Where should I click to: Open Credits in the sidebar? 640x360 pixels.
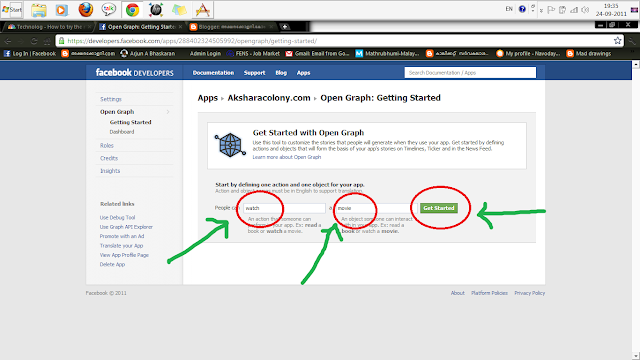(x=109, y=158)
